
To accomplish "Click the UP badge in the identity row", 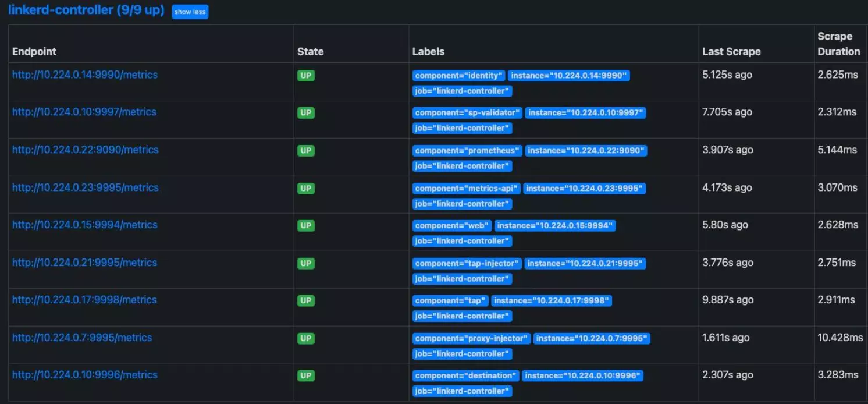I will coord(306,76).
